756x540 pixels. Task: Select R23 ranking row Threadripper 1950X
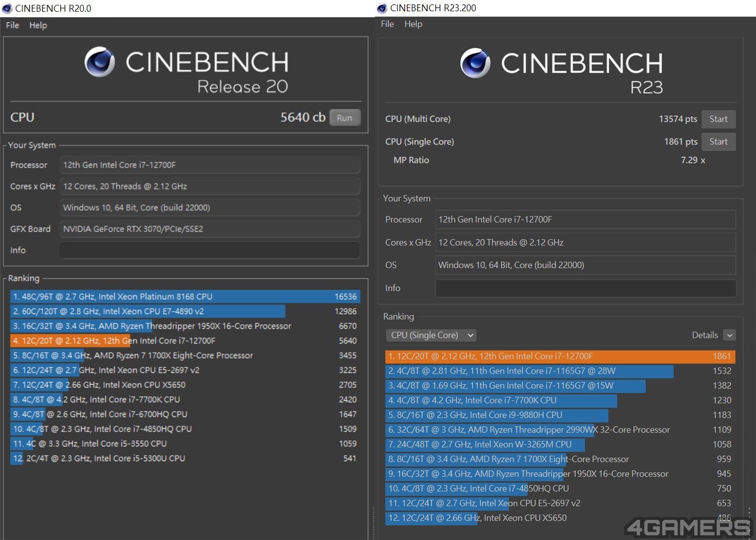pos(561,474)
